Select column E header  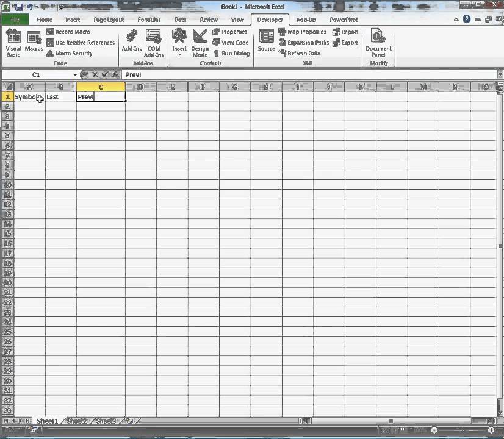[x=172, y=87]
